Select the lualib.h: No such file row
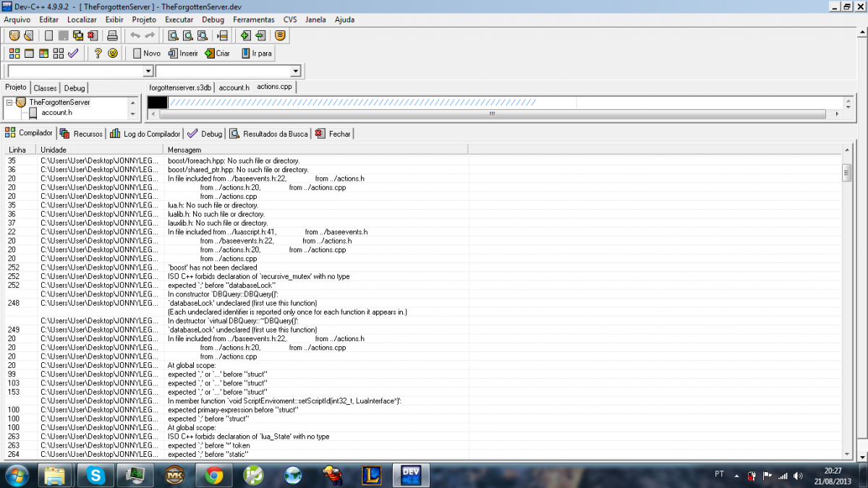The width and height of the screenshot is (868, 488). coord(423,214)
